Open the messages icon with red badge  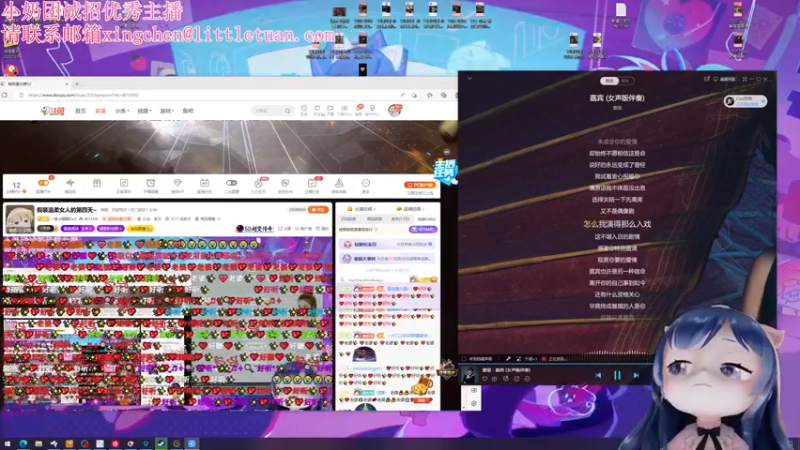359,109
